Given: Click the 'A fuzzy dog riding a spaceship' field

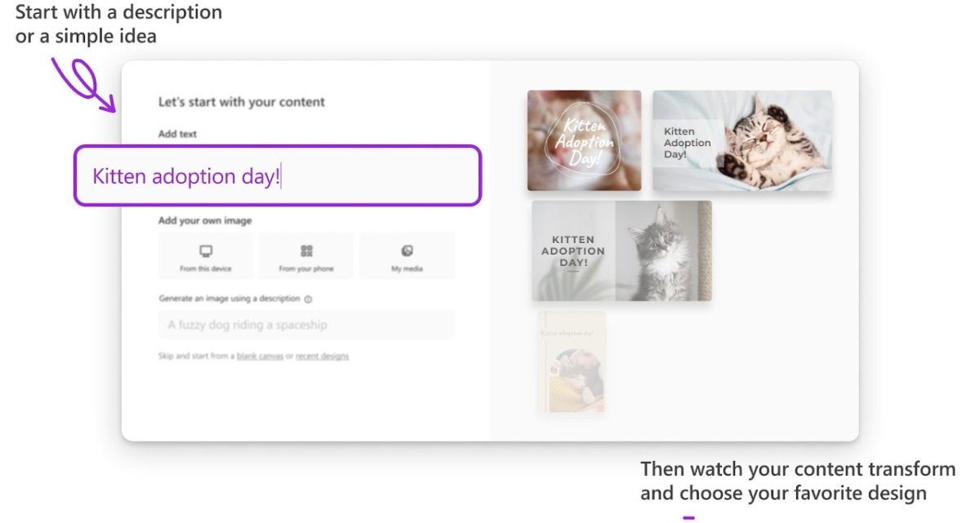Looking at the screenshot, I should [x=305, y=325].
